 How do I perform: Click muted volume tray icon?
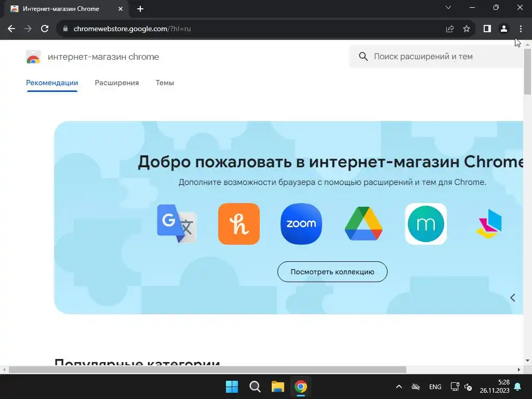[x=468, y=387]
